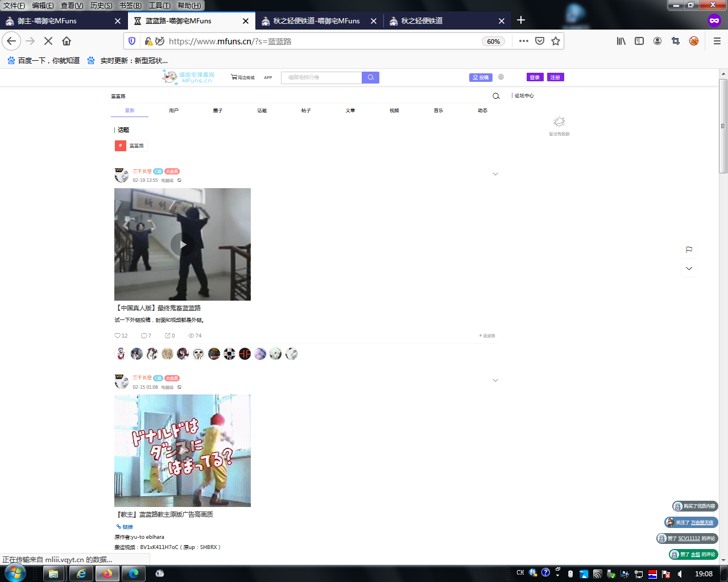The width and height of the screenshot is (728, 582).
Task: Open tracking protection shield icon
Action: [132, 41]
